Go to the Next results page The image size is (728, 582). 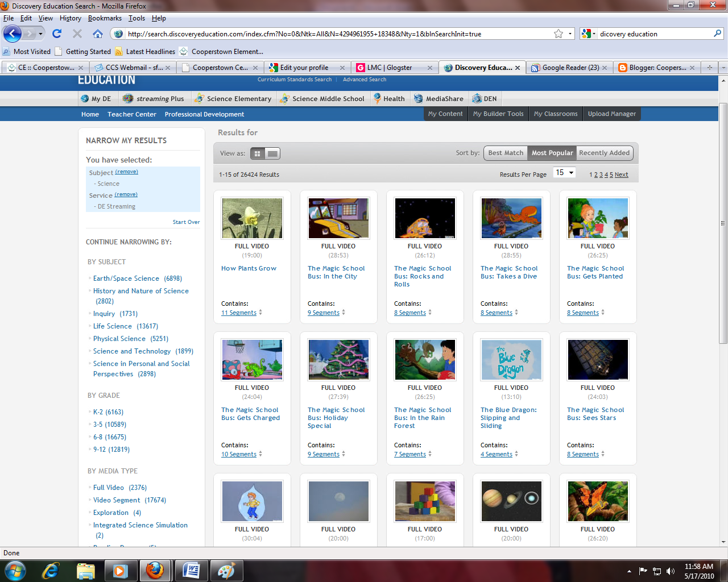[621, 174]
